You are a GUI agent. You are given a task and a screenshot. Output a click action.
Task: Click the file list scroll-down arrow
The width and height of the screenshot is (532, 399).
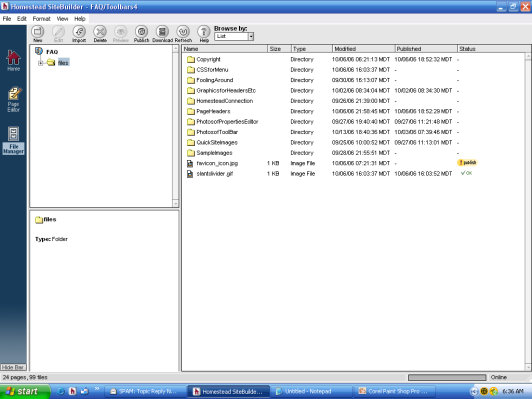tap(528, 367)
